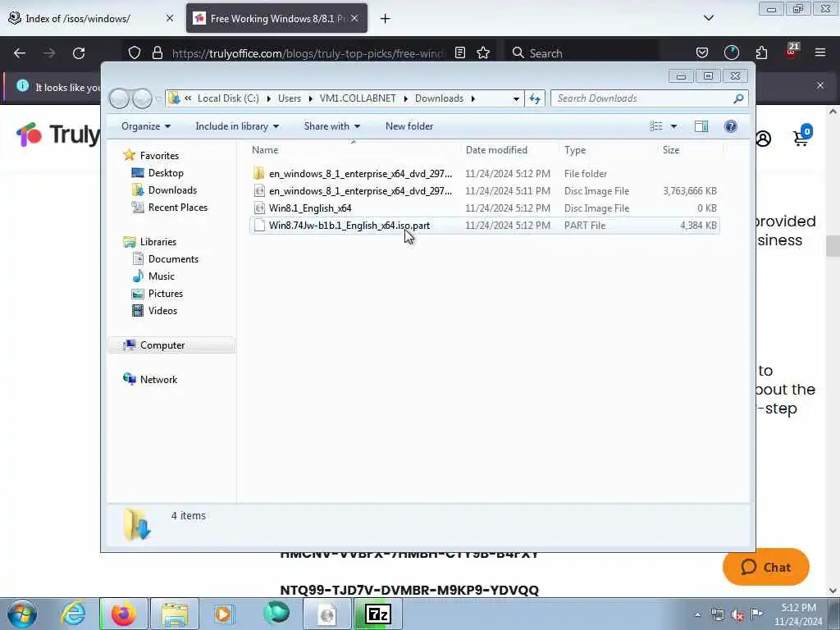
Task: Change view icon in Explorer toolbar
Action: coord(656,126)
